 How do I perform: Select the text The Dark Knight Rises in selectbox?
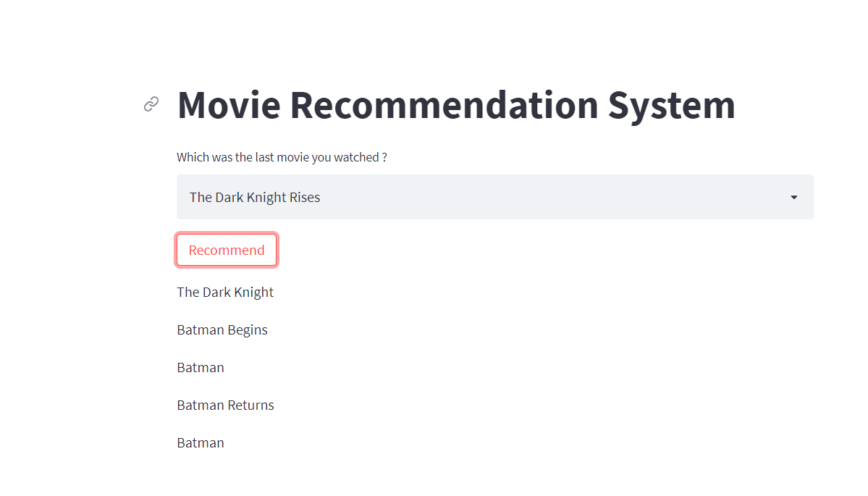pos(254,196)
